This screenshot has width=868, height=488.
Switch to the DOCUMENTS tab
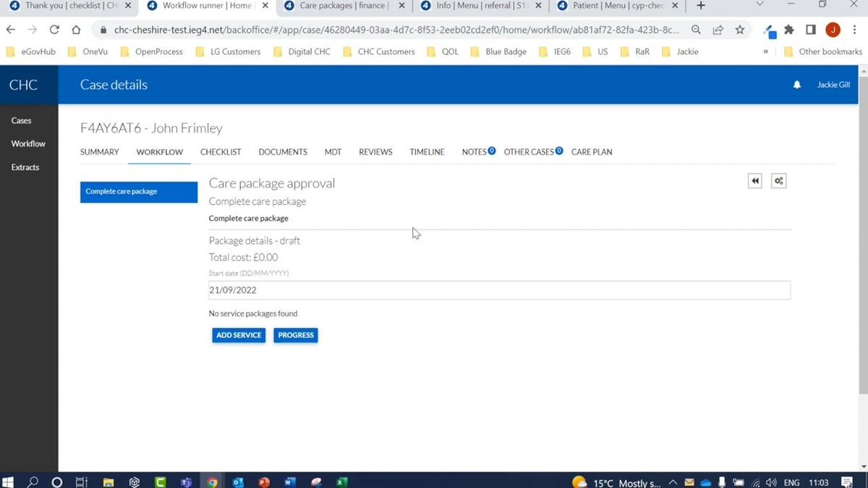tap(282, 152)
